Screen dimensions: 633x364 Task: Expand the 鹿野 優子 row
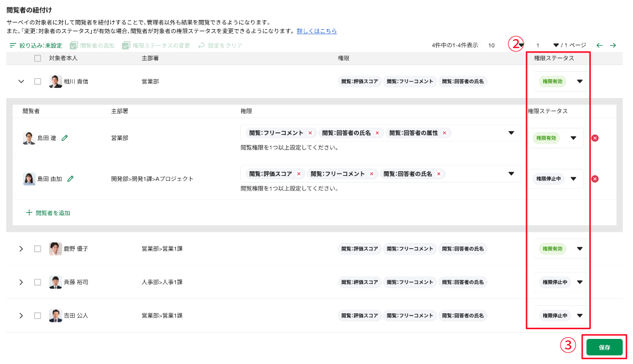[21, 249]
